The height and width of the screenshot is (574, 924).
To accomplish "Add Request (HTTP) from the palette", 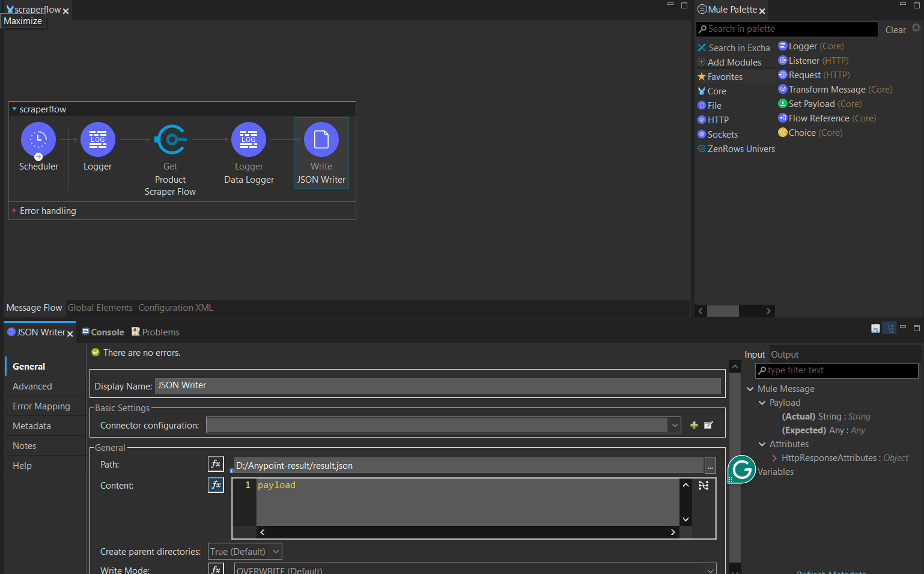I will [813, 75].
